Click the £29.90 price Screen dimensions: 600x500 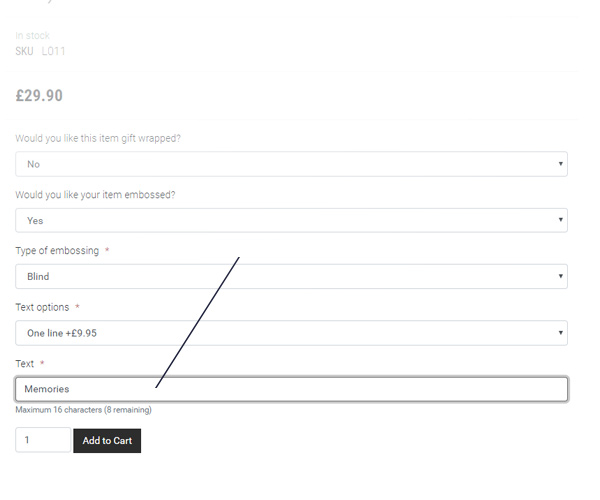point(39,96)
